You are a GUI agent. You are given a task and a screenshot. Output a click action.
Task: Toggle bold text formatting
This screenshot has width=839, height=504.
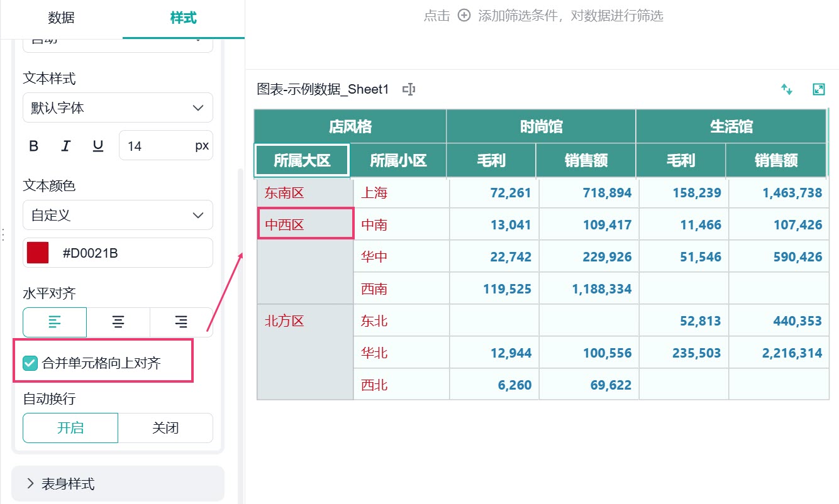[34, 146]
